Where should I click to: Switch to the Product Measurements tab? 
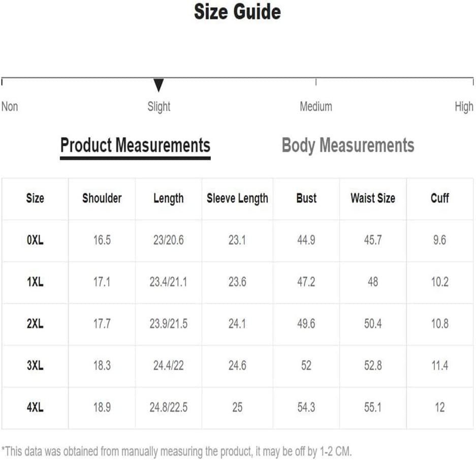(x=135, y=146)
